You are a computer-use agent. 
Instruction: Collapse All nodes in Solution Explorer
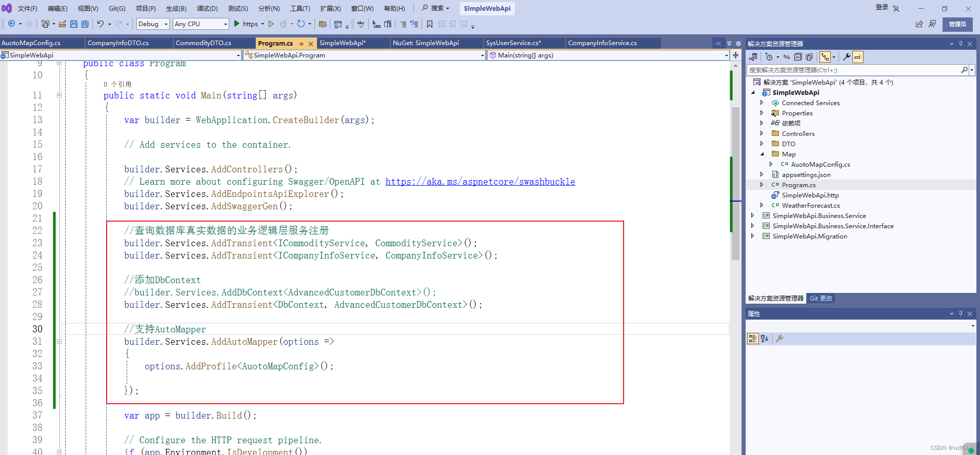pyautogui.click(x=798, y=57)
